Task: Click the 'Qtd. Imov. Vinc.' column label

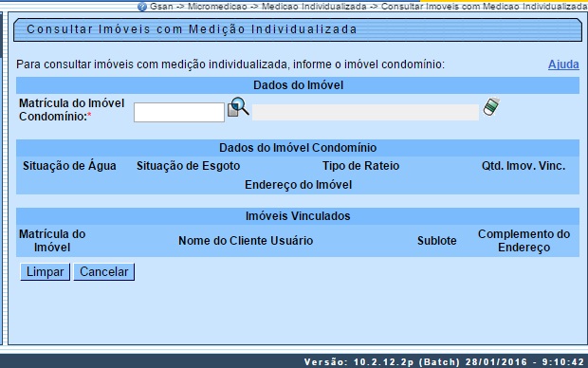Action: point(524,166)
